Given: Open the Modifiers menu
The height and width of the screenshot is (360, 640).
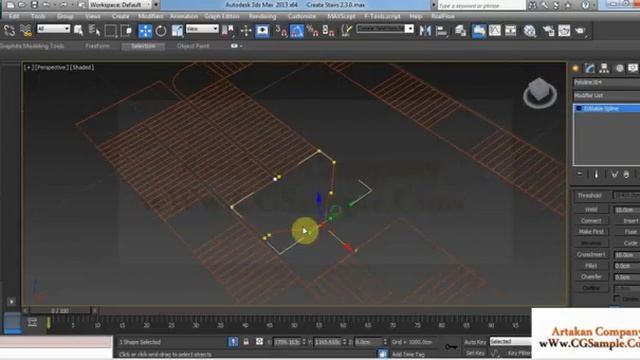Looking at the screenshot, I should click(151, 16).
